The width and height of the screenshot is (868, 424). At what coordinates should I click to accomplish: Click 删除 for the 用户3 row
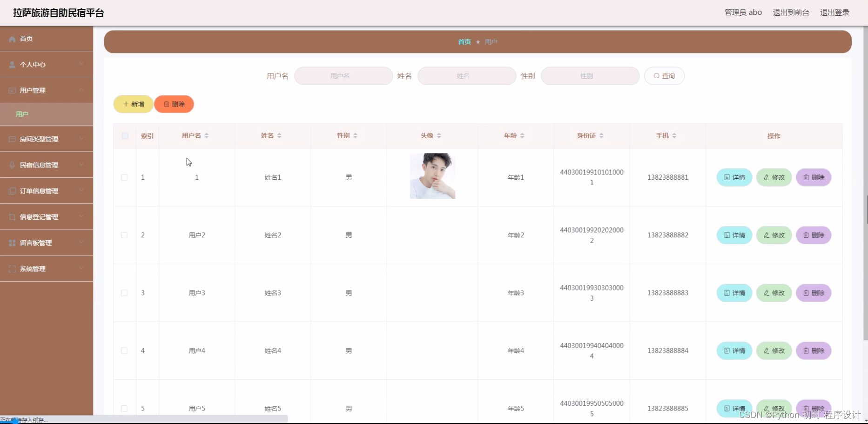click(814, 293)
